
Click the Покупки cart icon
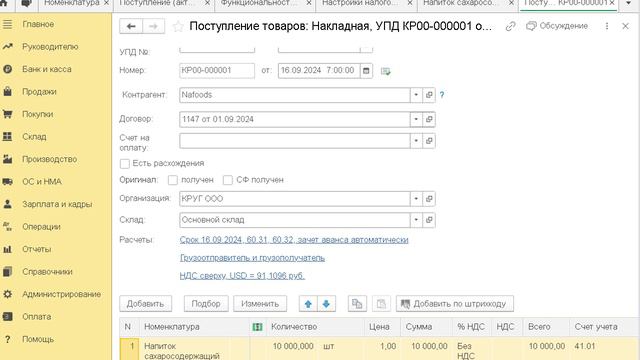click(7, 114)
